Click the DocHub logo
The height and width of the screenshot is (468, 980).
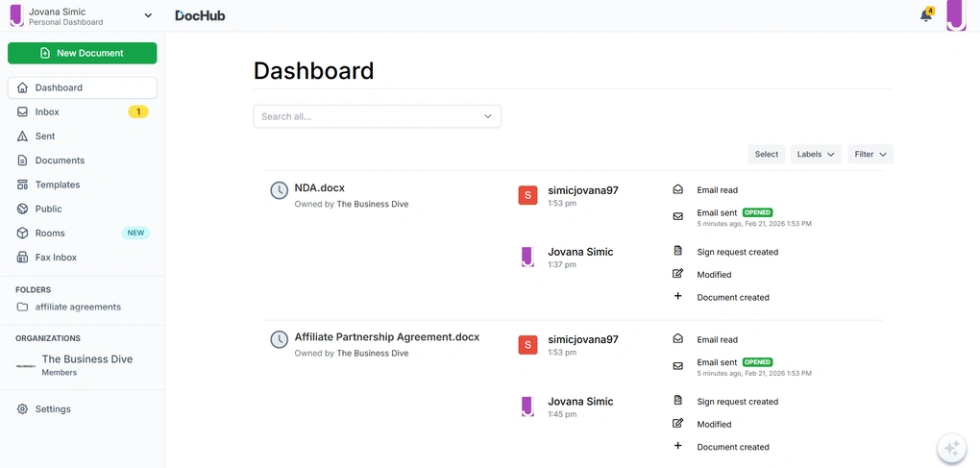(200, 15)
